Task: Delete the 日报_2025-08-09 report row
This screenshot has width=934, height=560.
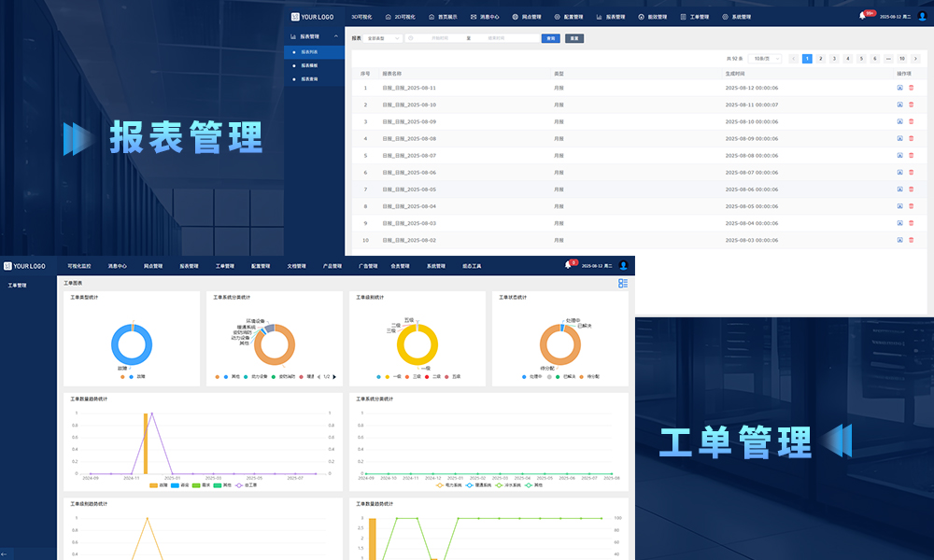Action: click(x=912, y=122)
